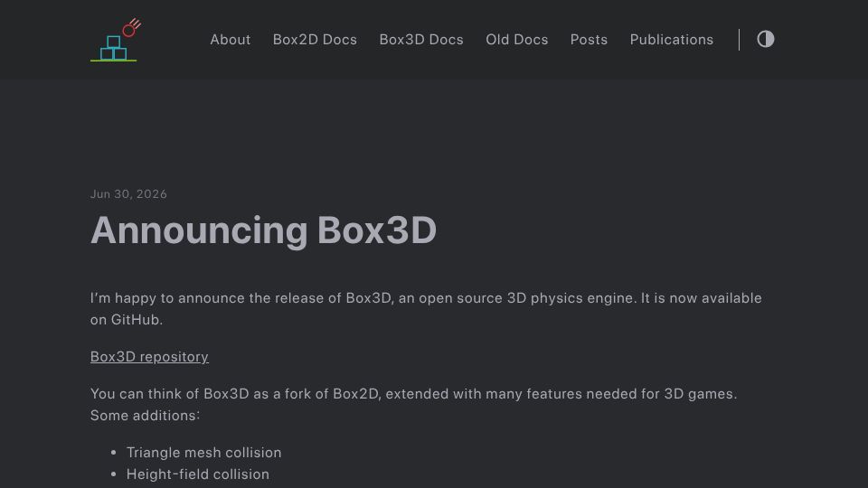
Task: Open the Posts section
Action: point(589,40)
